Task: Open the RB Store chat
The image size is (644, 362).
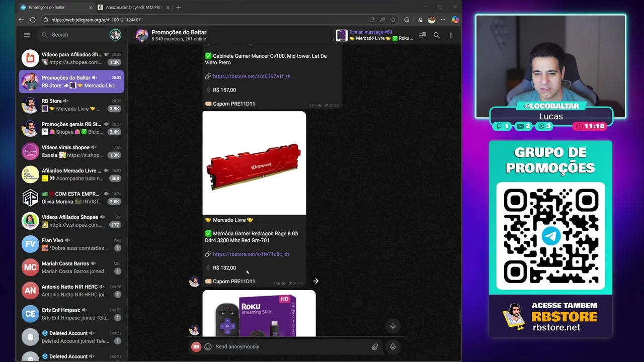Action: pos(71,105)
